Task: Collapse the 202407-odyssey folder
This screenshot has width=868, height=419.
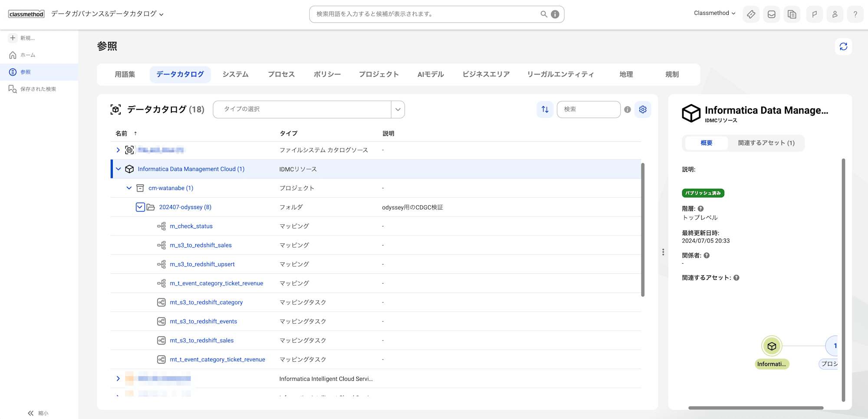Action: [140, 207]
